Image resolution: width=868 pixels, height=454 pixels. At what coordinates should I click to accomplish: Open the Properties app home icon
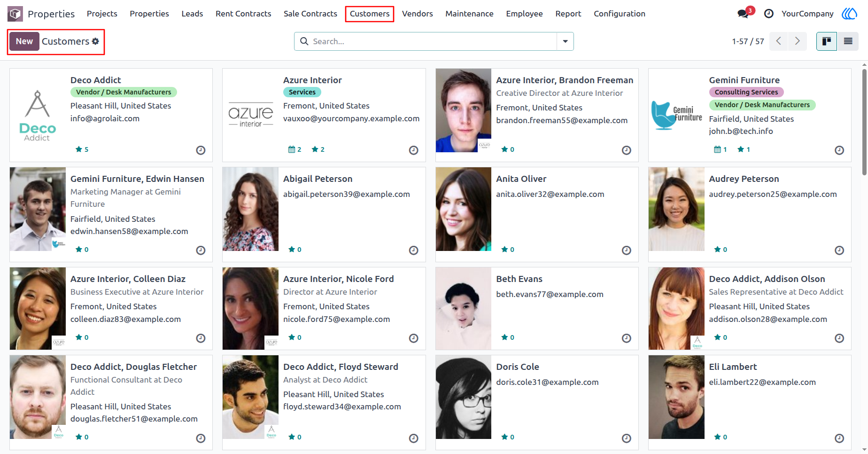[15, 14]
